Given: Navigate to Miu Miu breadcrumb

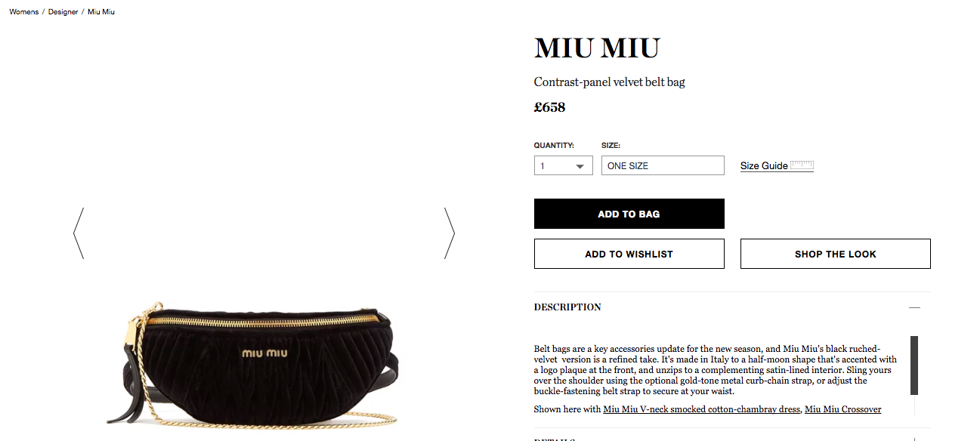Looking at the screenshot, I should tap(101, 12).
